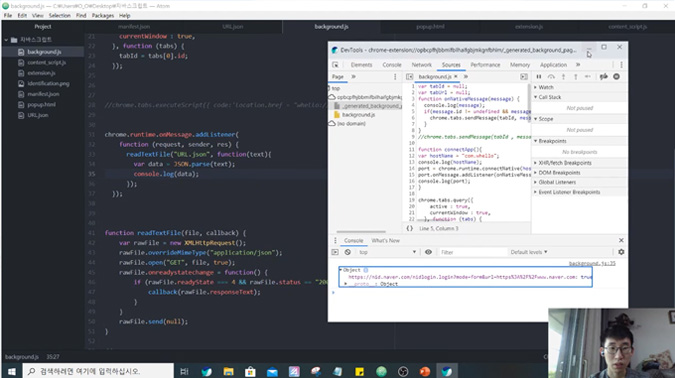Switch to the DevTools Elements tab

click(361, 65)
